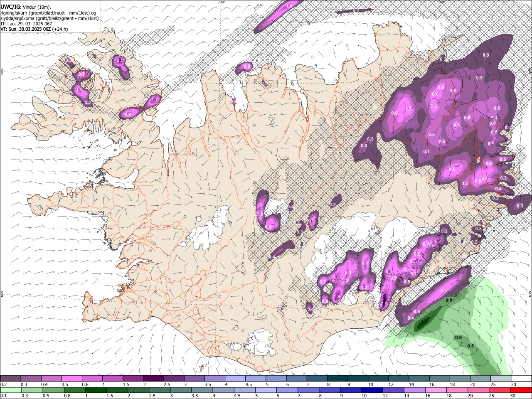Select the 0.1–0.3 palest green rain swatch

click(11, 390)
